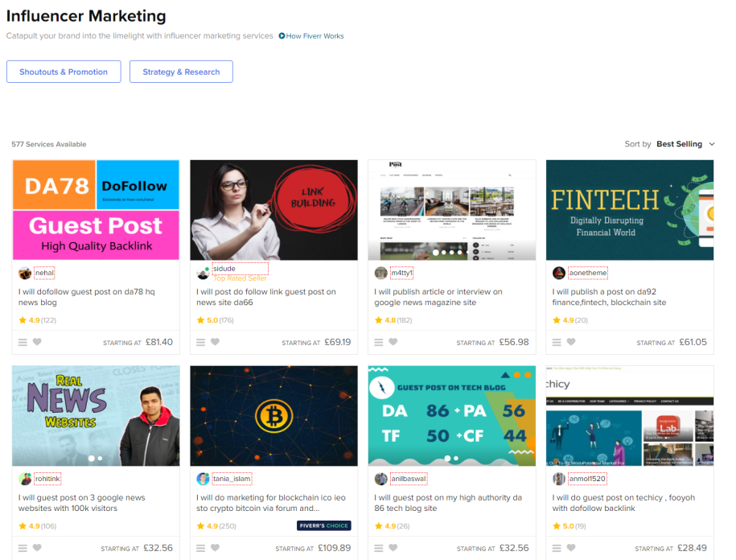Click the 577 Services Available text
Viewport: 736px width, 560px height.
[x=49, y=144]
